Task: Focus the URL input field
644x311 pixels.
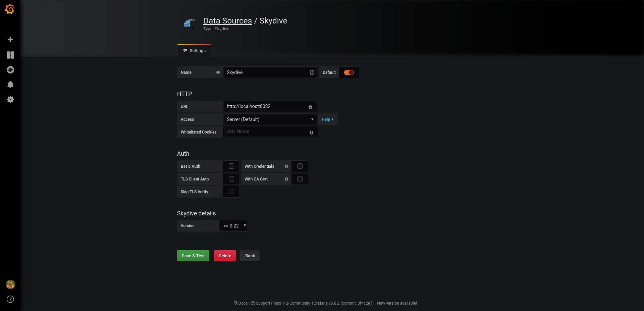Action: click(x=270, y=106)
